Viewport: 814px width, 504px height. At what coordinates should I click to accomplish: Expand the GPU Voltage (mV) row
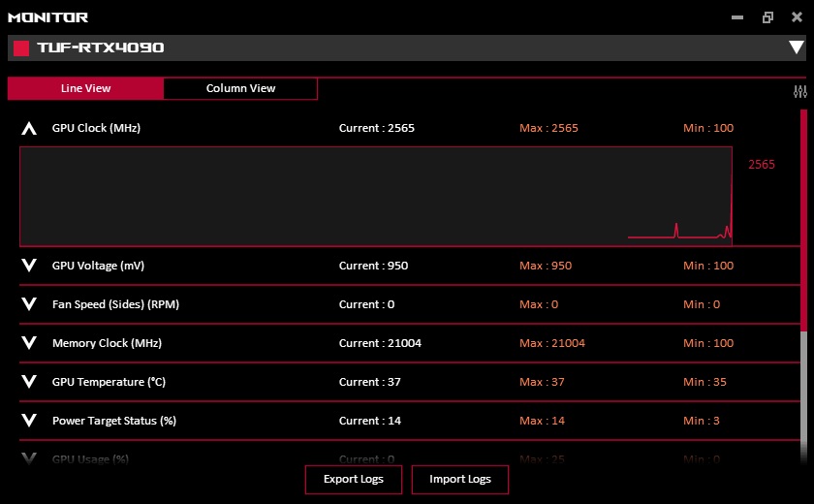click(29, 266)
